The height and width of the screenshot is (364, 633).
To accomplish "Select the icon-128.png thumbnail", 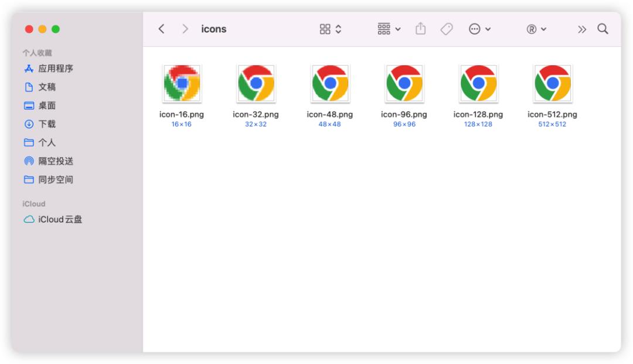I will (x=478, y=83).
